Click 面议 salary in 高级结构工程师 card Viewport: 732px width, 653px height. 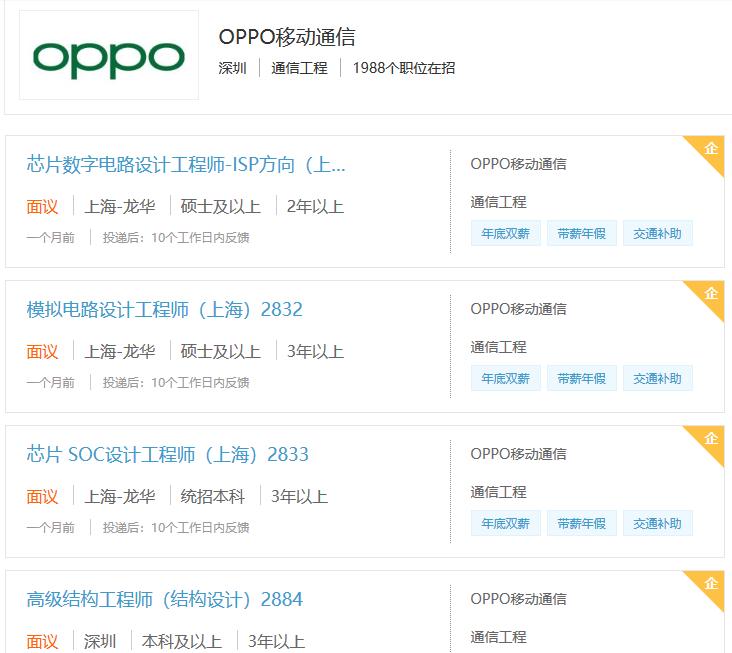tap(42, 641)
